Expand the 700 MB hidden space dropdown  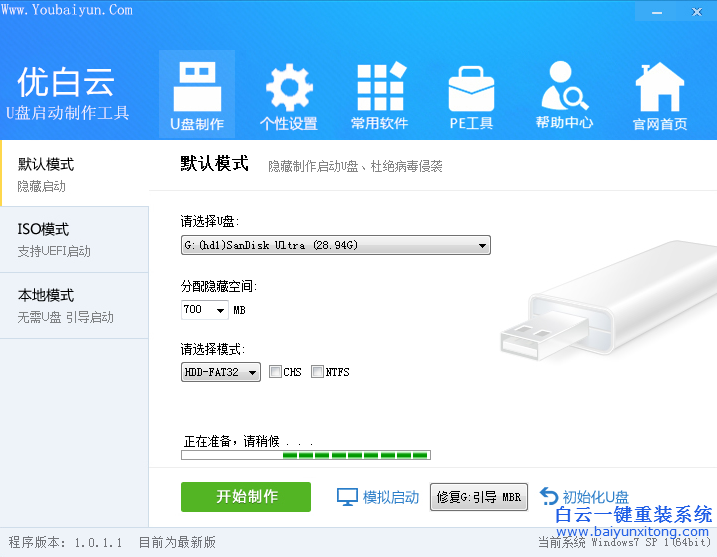click(204, 310)
